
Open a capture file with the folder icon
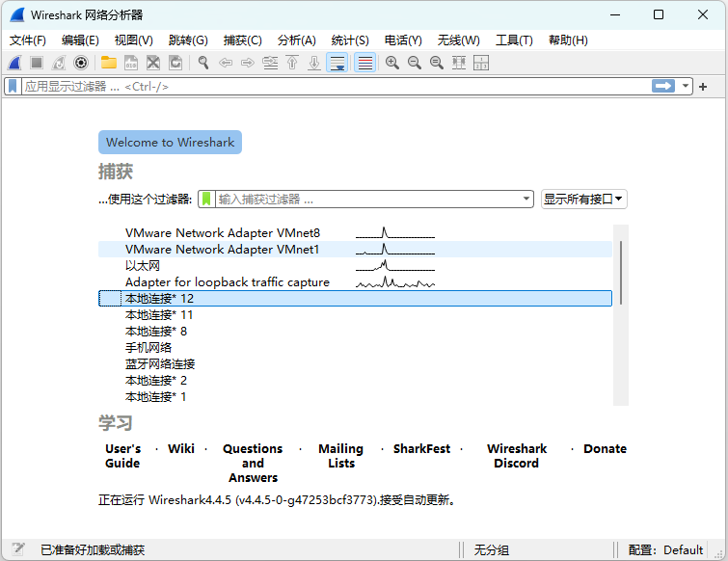[x=109, y=63]
